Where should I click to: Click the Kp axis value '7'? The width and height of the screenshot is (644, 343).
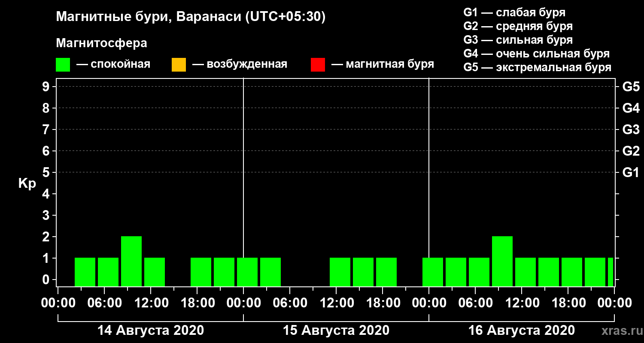coord(47,129)
